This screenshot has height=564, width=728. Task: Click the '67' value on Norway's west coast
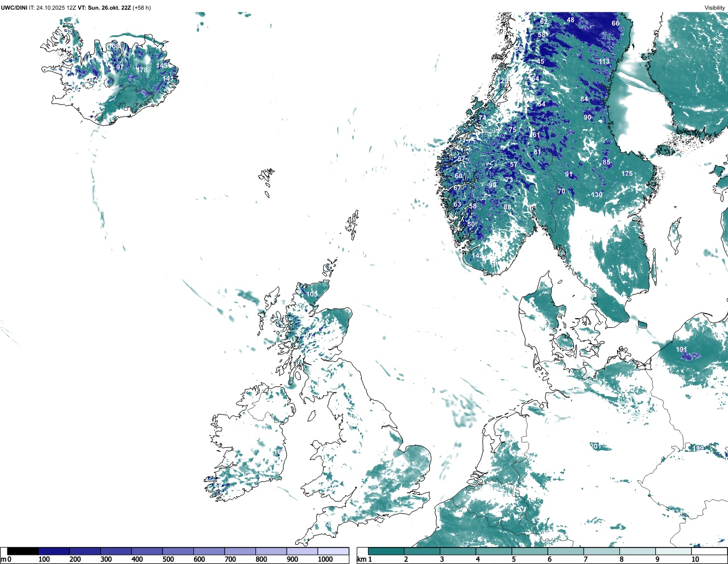click(457, 188)
